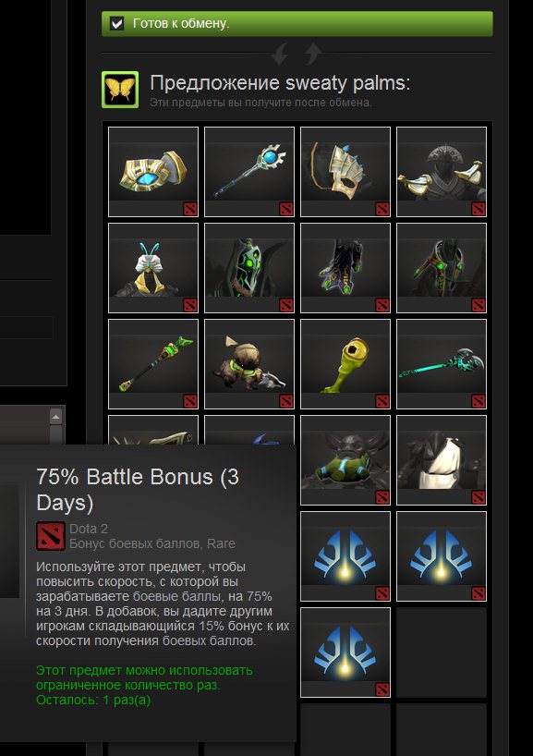Select the green-headed scepter item
Viewport: 533px width, 756px height.
153,363
